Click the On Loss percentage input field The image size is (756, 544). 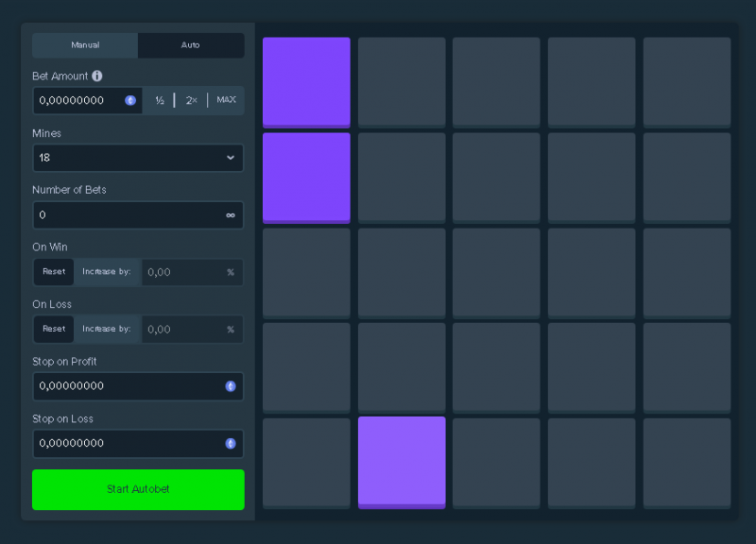(x=192, y=329)
